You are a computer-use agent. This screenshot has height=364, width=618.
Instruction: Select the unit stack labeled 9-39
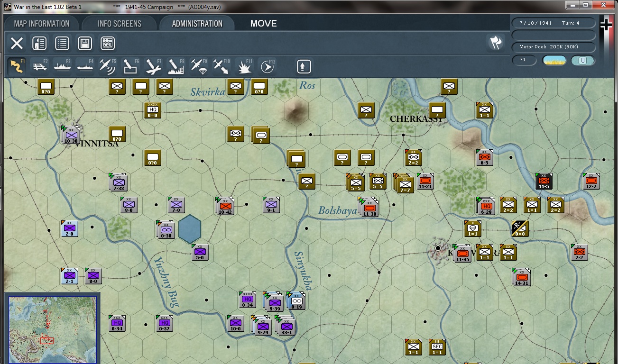(x=274, y=301)
